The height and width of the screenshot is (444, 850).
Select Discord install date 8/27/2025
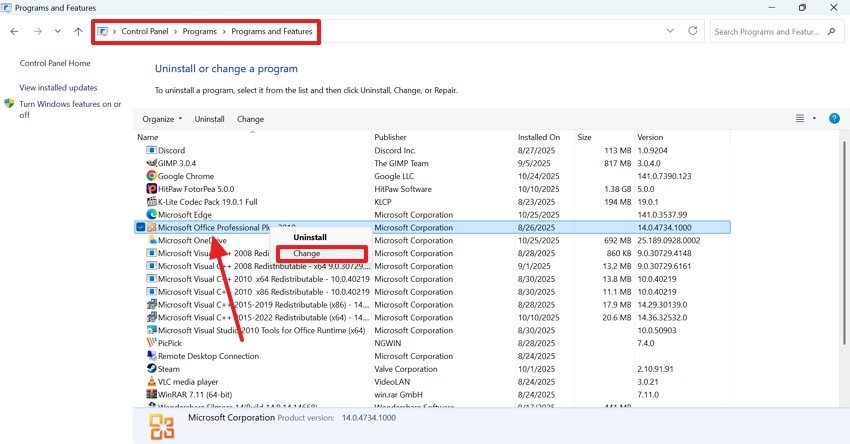536,150
